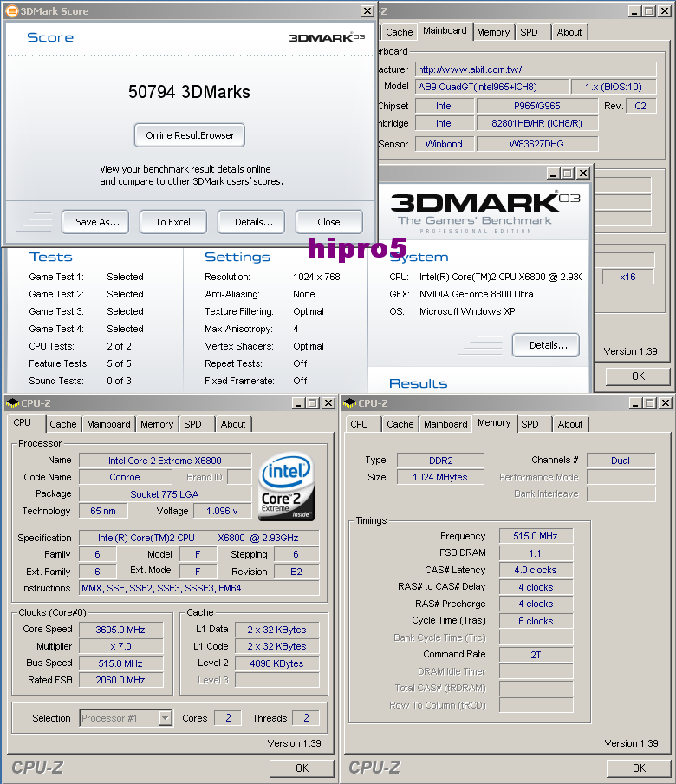Click the Level 2 cache 4096 KBytes field
Screen dimensions: 676x784
click(276, 663)
